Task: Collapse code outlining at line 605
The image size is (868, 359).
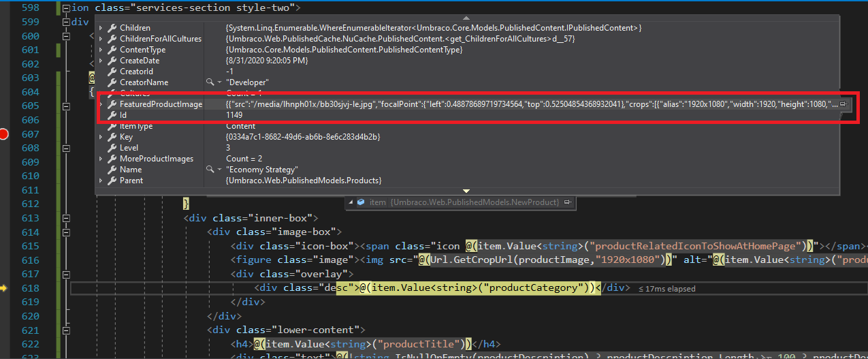Action: (66, 106)
